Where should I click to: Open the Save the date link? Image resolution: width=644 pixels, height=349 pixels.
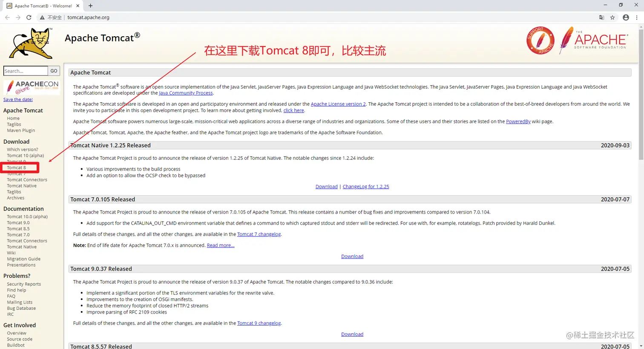coord(18,99)
